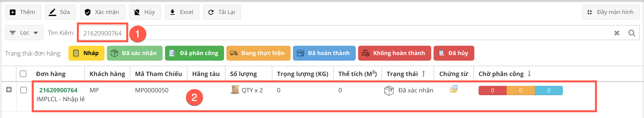
Task: Enter full screen with Đầy màn hình
Action: (610, 12)
